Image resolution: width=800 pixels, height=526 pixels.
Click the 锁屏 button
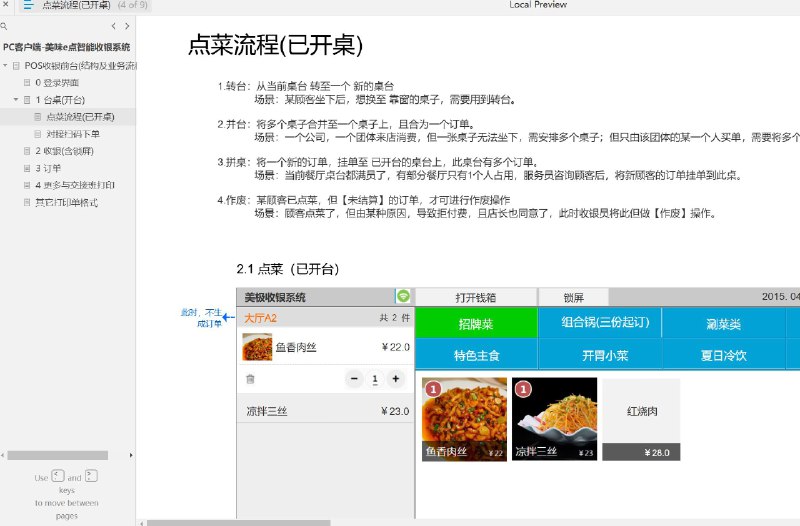573,297
